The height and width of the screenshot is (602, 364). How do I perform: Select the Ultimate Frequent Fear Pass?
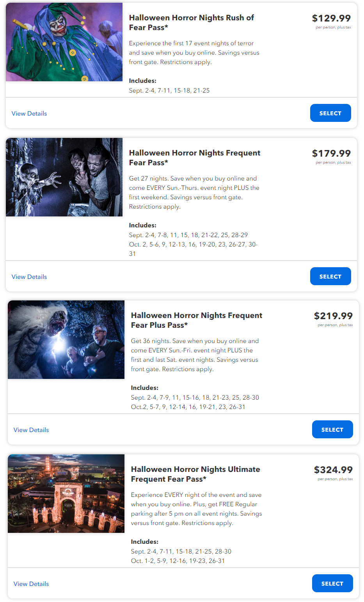[332, 583]
